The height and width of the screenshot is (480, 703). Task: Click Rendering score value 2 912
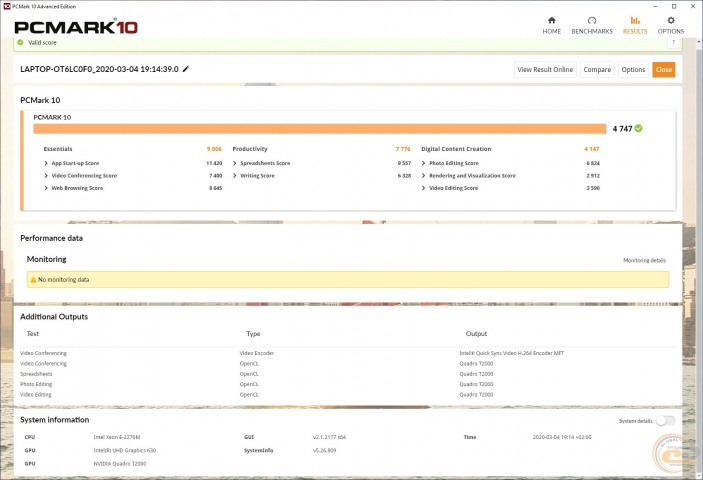click(593, 176)
